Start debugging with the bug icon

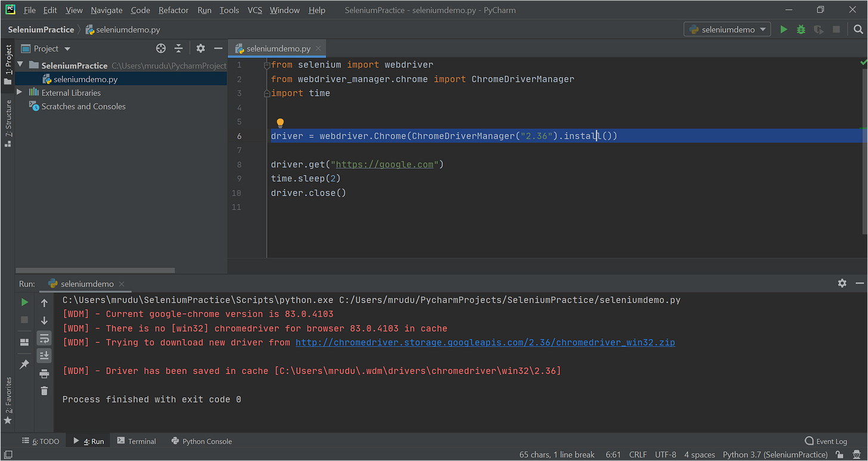[x=800, y=29]
